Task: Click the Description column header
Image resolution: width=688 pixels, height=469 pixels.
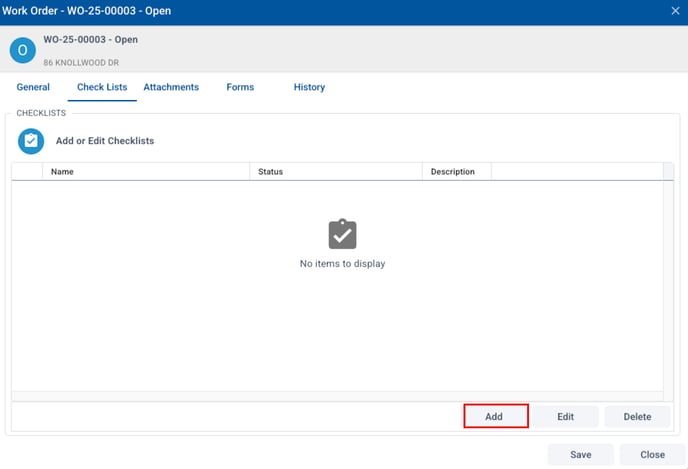Action: point(456,172)
